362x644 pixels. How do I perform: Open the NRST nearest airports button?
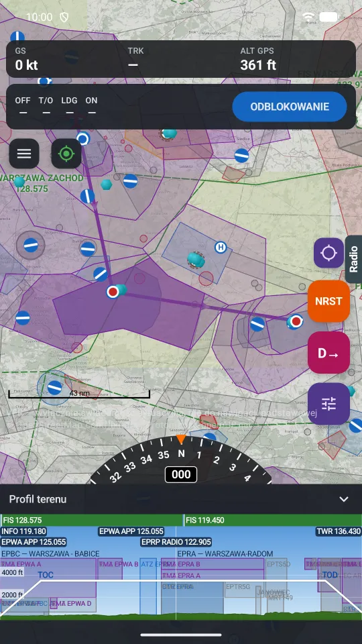coord(328,301)
